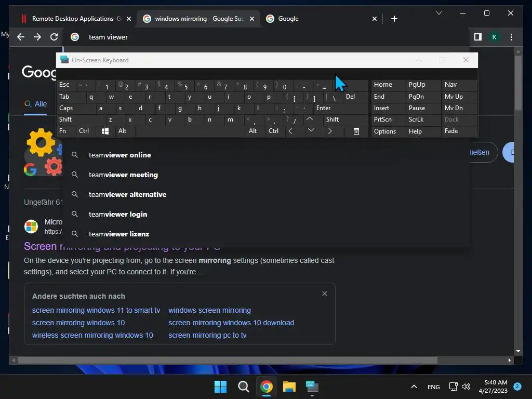Select suggestion teamviewer alternative
Viewport: 532px width, 399px height.
(x=265, y=194)
